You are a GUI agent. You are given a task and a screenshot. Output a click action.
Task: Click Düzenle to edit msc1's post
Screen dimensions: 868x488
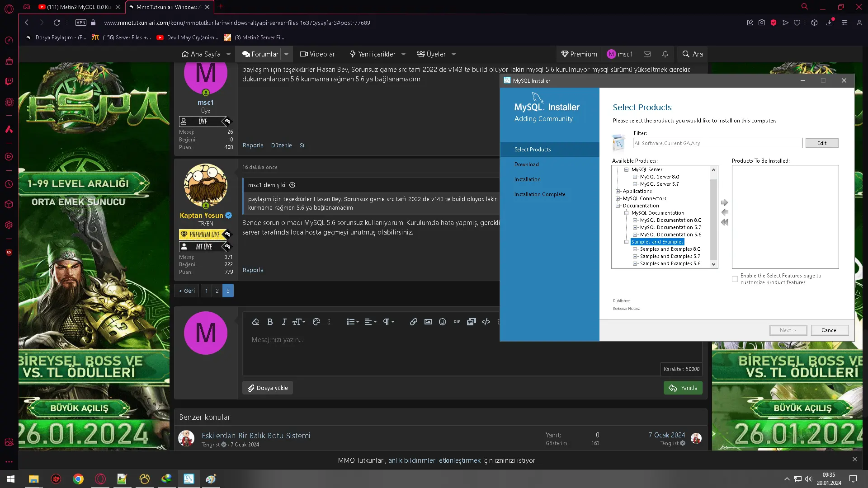(x=281, y=145)
